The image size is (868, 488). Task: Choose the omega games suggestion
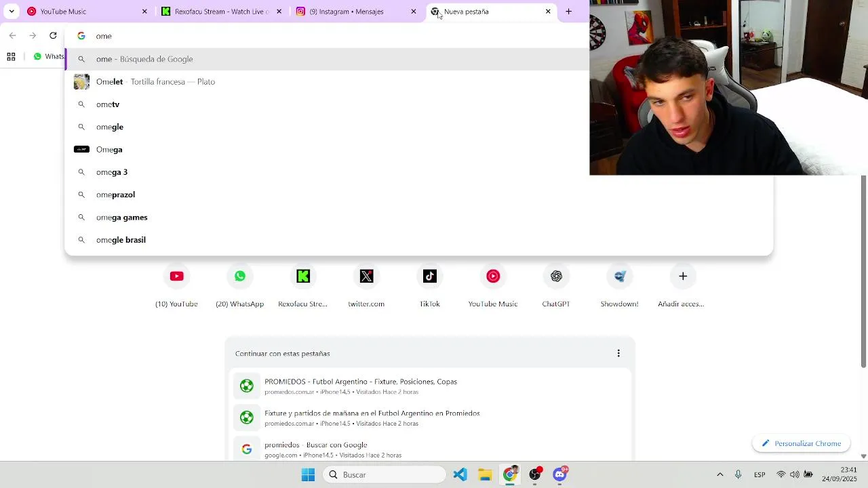point(418,218)
